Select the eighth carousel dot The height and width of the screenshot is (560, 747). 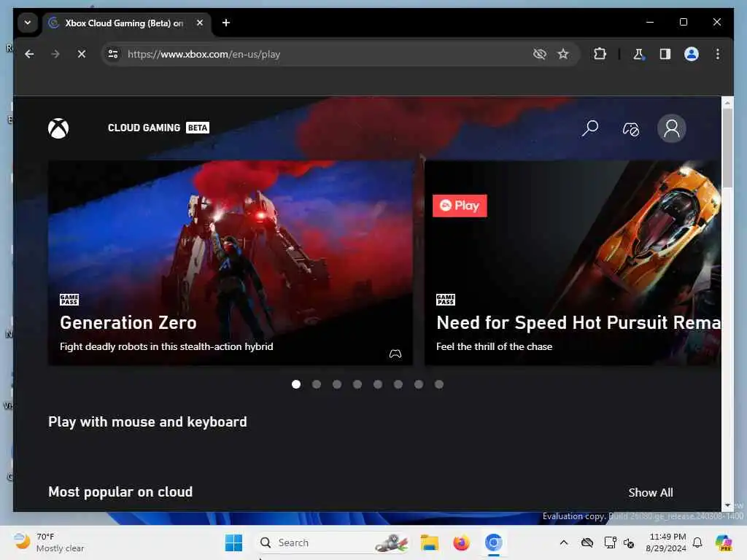[x=439, y=384]
